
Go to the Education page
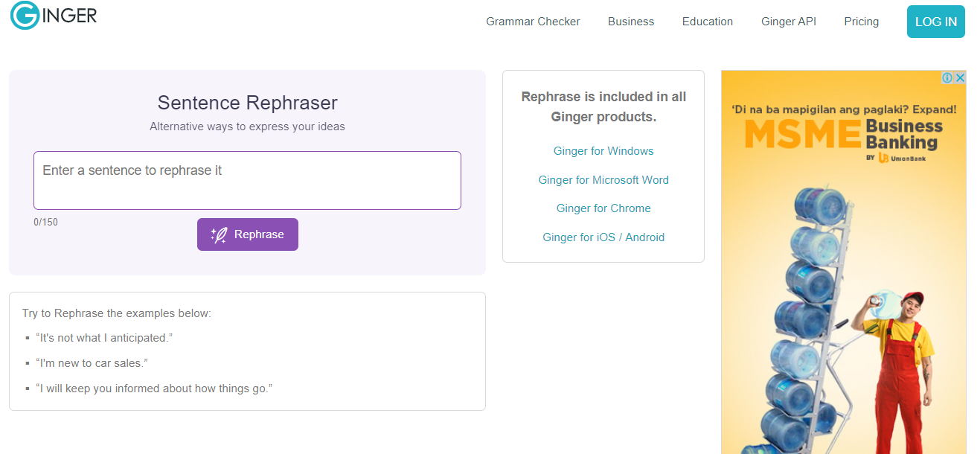pyautogui.click(x=708, y=22)
